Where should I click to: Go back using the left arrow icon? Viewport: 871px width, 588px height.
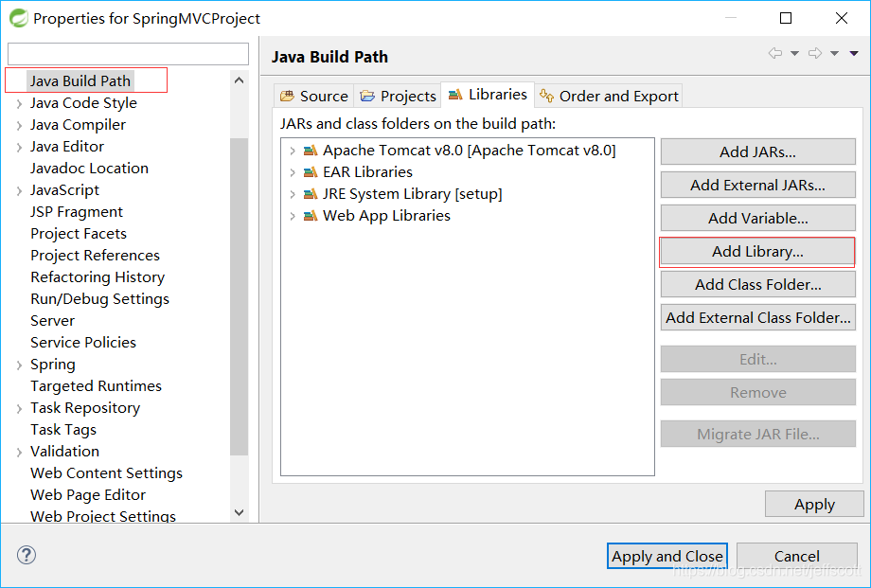(x=775, y=53)
